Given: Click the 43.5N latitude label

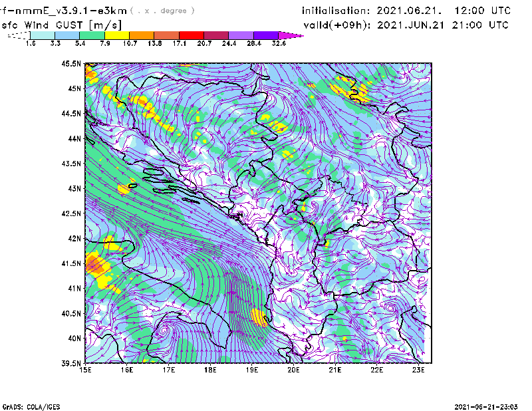Looking at the screenshot, I should [x=72, y=164].
